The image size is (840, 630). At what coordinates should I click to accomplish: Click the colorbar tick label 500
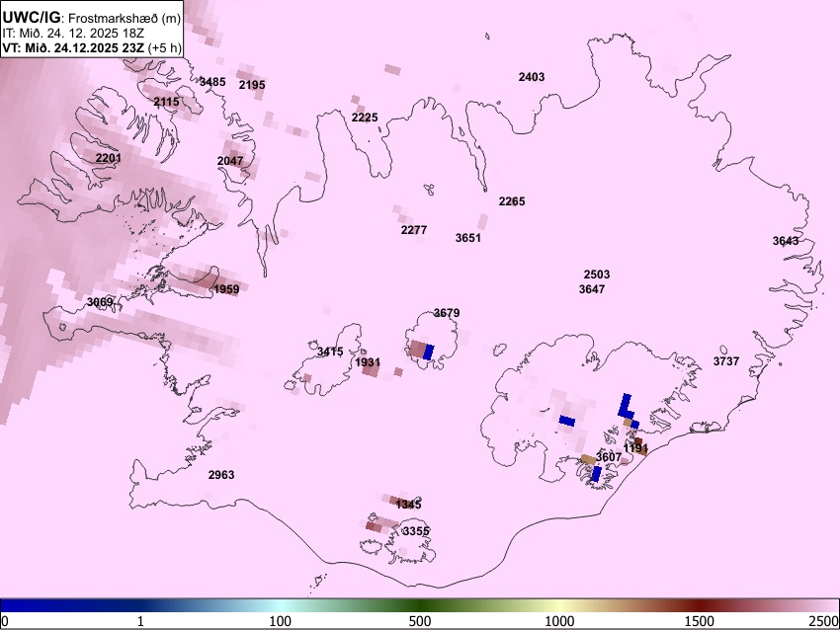coord(420,621)
